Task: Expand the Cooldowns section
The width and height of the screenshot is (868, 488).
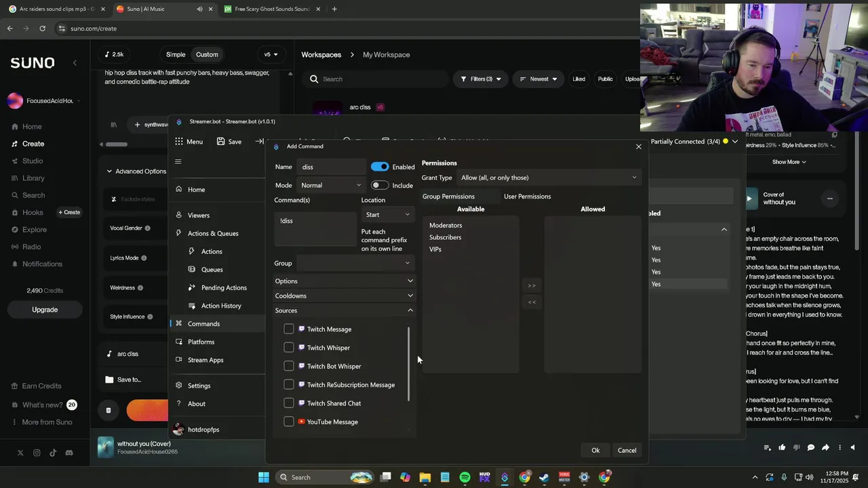Action: pos(344,296)
